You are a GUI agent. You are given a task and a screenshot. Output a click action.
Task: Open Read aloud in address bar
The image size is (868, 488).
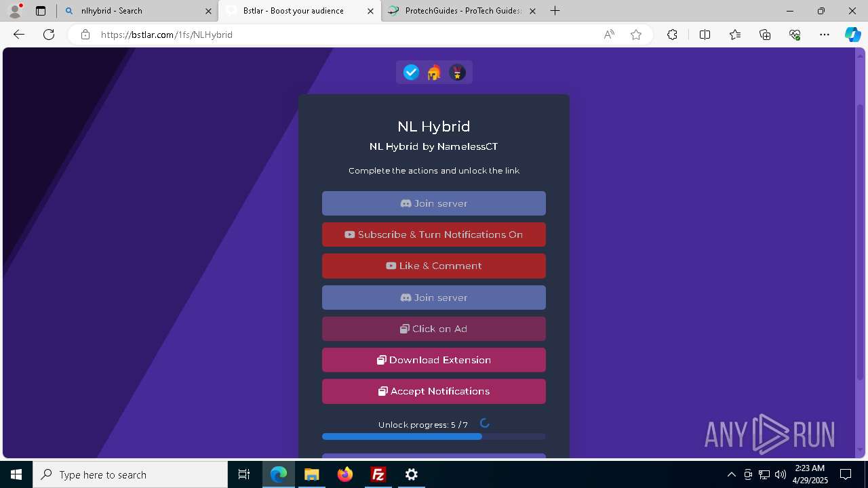point(609,35)
